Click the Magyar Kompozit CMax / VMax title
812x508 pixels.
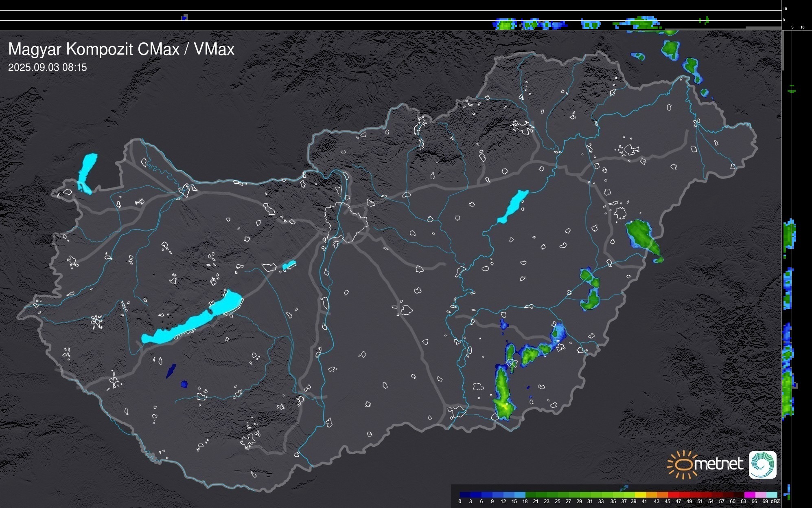(121, 49)
